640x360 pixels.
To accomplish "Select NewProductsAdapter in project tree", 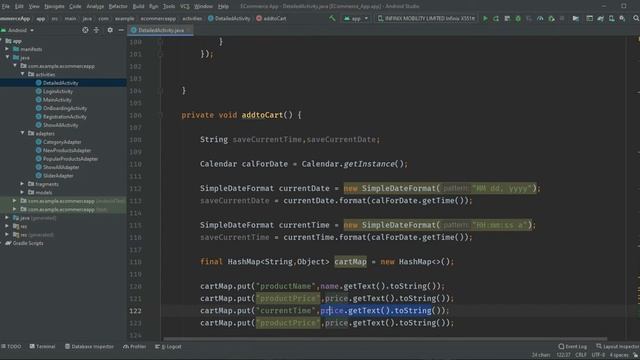I will tap(67, 150).
